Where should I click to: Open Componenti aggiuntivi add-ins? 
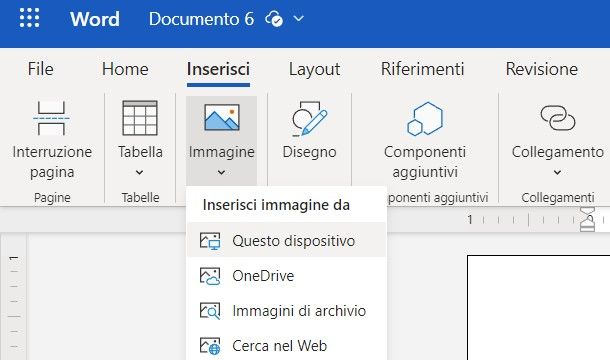(x=425, y=140)
